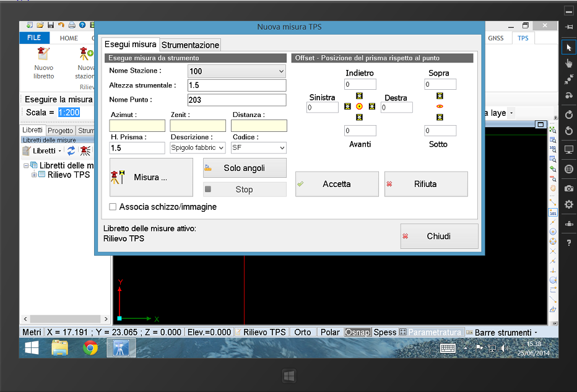Open File Explorer from the taskbar

[x=60, y=348]
